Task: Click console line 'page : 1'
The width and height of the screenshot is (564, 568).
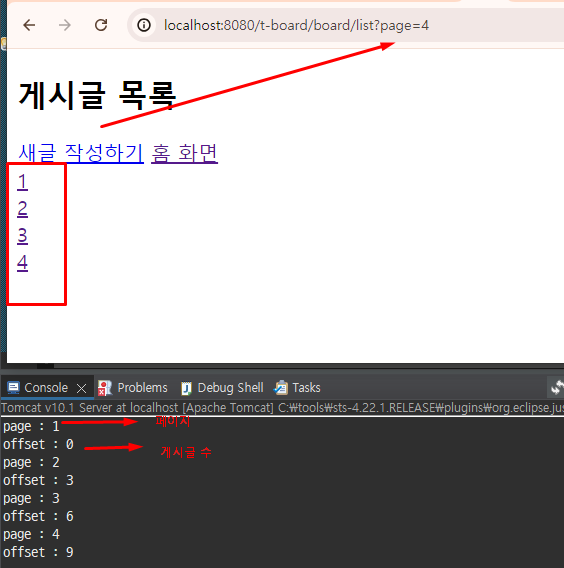Action: click(31, 426)
